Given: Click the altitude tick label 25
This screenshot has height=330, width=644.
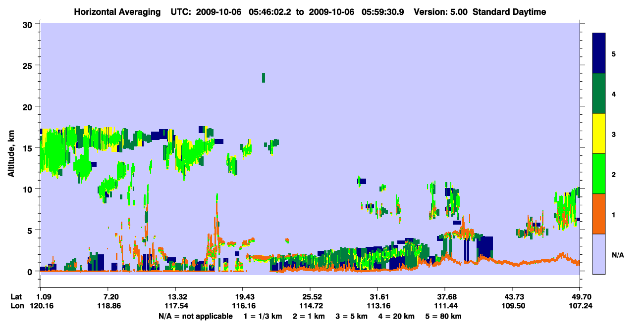Looking at the screenshot, I should [x=28, y=65].
